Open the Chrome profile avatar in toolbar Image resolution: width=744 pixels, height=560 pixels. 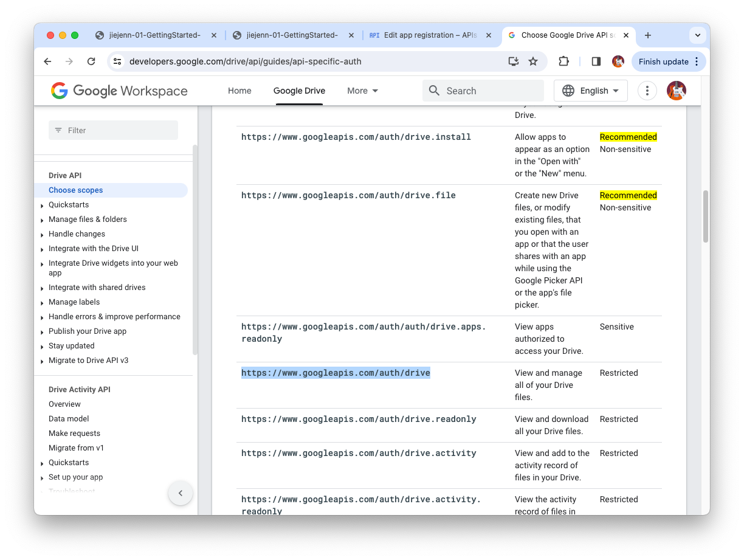(x=618, y=61)
